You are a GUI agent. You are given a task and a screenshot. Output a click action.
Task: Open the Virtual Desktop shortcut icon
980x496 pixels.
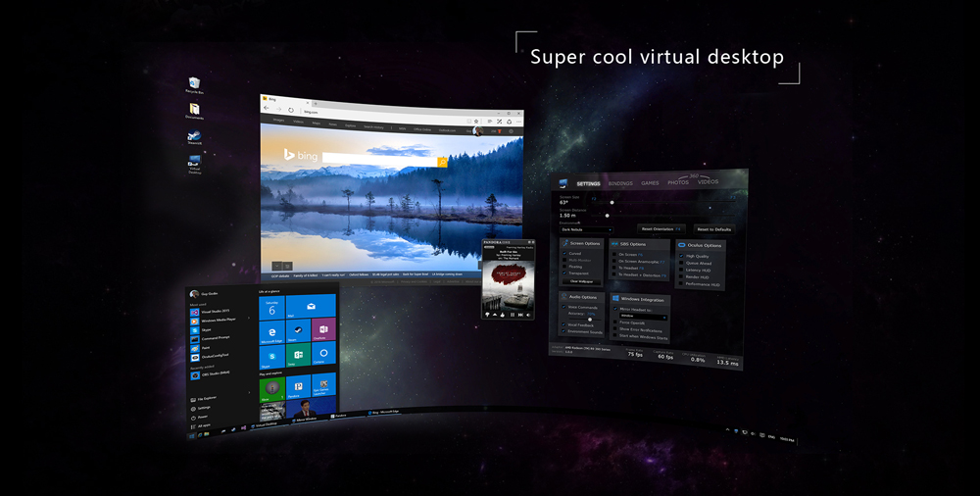pos(194,164)
